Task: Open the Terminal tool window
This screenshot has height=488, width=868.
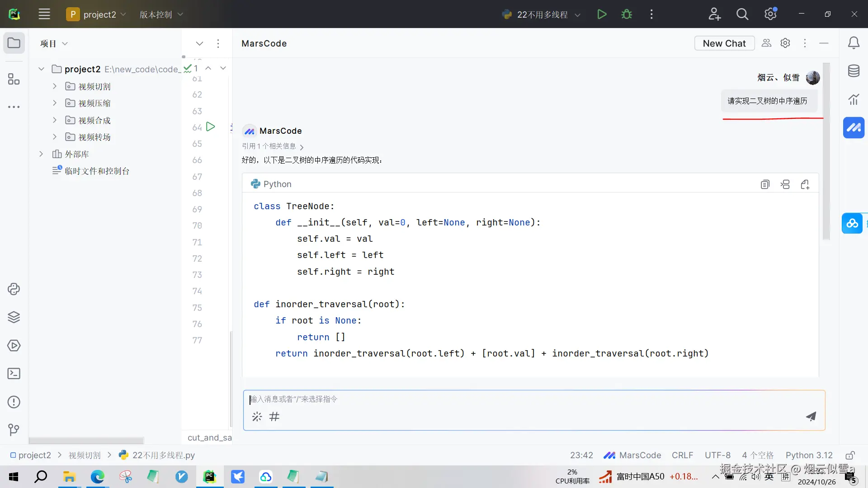Action: tap(14, 374)
